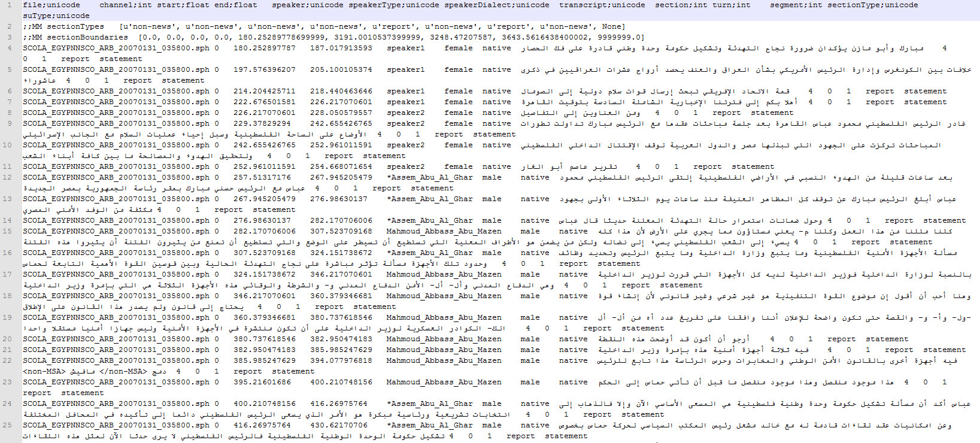Select end time '228.050579557'
The image size is (980, 443).
coord(341,113)
